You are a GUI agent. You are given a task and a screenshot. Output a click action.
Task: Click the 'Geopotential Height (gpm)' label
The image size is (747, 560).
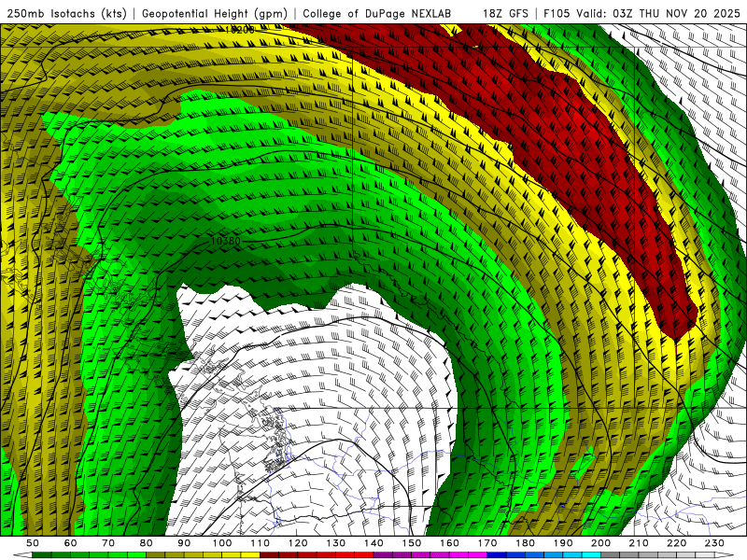(215, 14)
